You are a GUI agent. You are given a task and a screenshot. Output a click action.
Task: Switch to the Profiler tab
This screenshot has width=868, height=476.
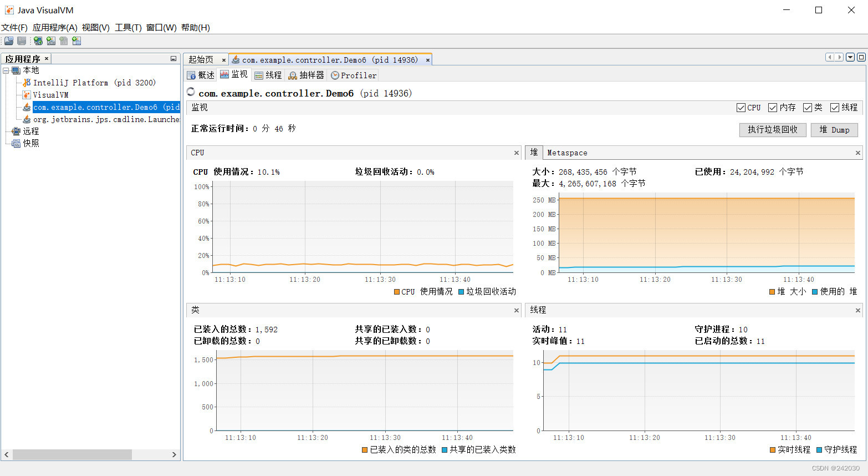354,75
